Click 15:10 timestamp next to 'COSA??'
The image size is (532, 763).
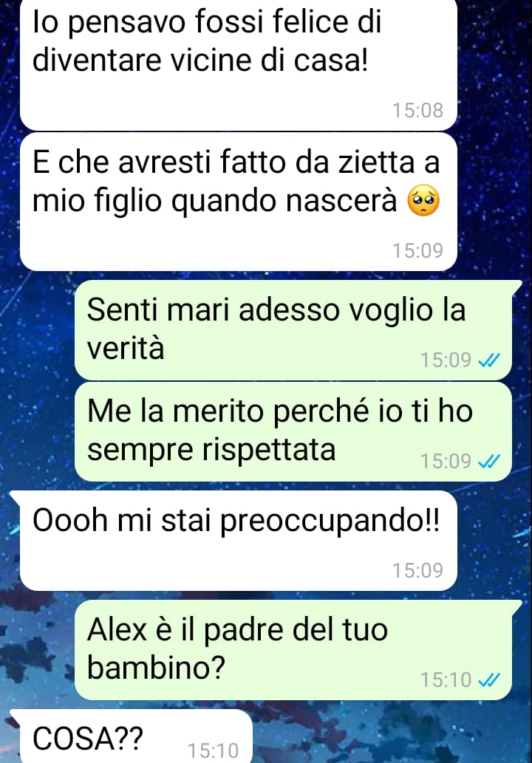pos(214,750)
